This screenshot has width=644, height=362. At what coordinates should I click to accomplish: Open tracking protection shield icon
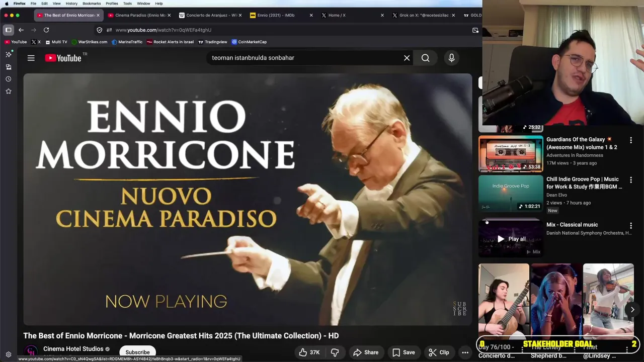(99, 30)
